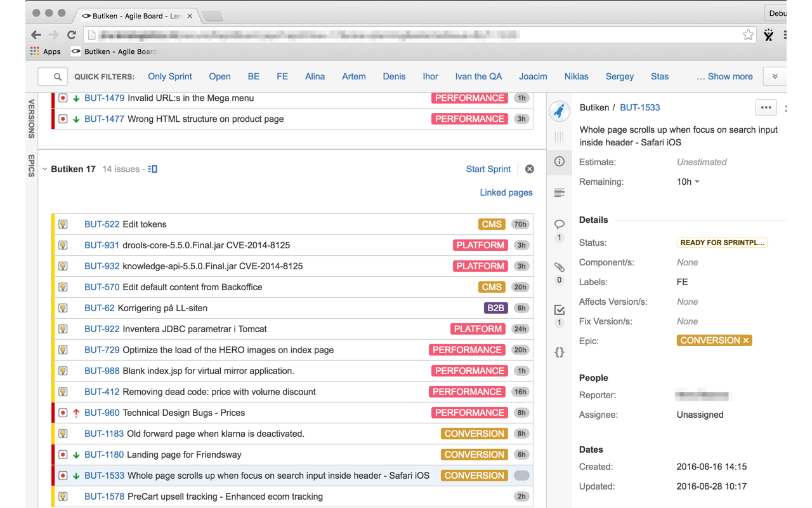The image size is (812, 508).
Task: Click the priority down arrow on BUT-1180
Action: coord(76,455)
